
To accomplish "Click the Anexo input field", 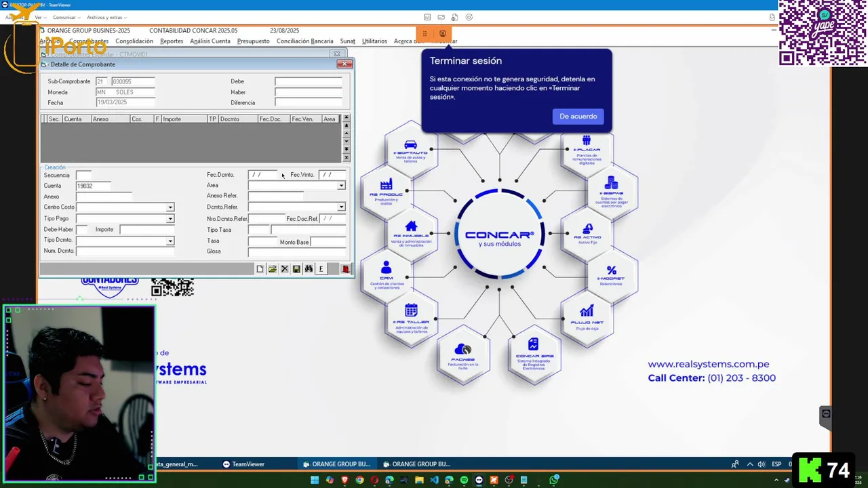I will pos(104,197).
